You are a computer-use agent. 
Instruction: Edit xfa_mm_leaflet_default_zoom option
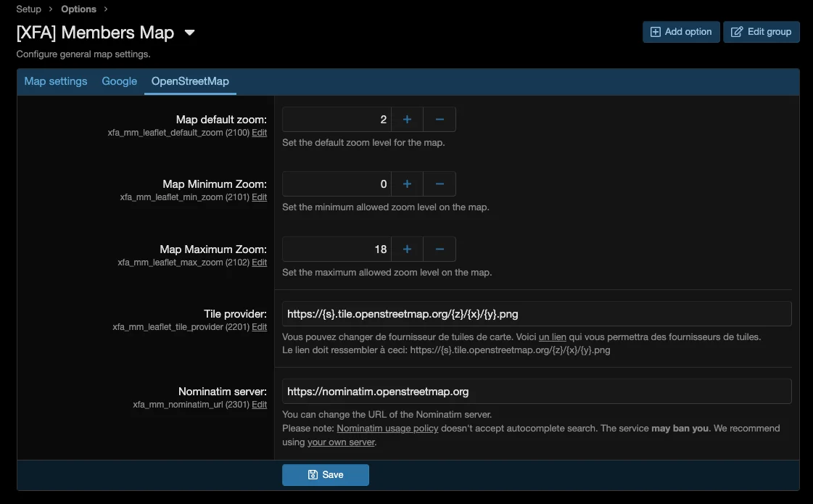point(259,133)
